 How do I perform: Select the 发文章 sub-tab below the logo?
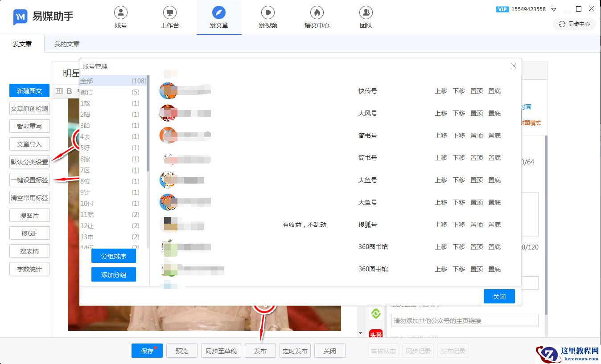pyautogui.click(x=22, y=44)
